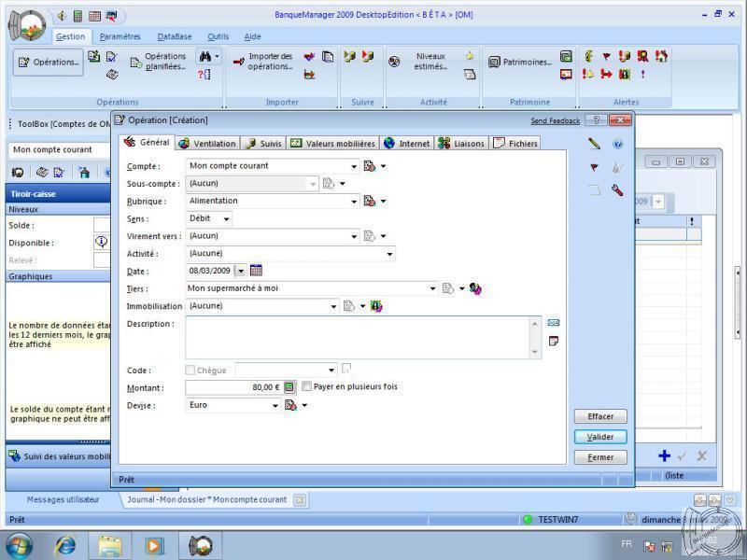Select the Journal Mon compte courant tab
Image resolution: width=747 pixels, height=560 pixels.
pyautogui.click(x=206, y=499)
